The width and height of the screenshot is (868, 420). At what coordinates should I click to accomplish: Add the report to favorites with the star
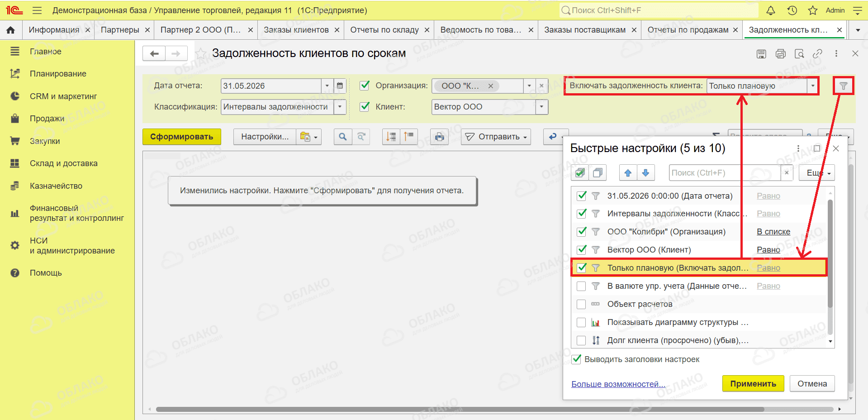click(x=200, y=53)
